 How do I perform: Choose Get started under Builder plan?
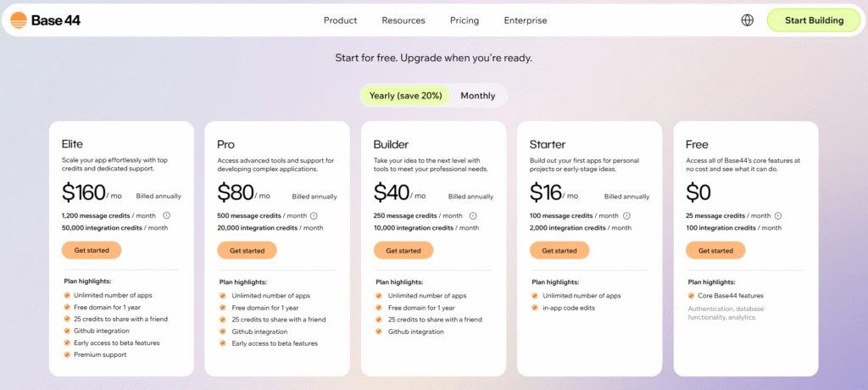point(403,250)
